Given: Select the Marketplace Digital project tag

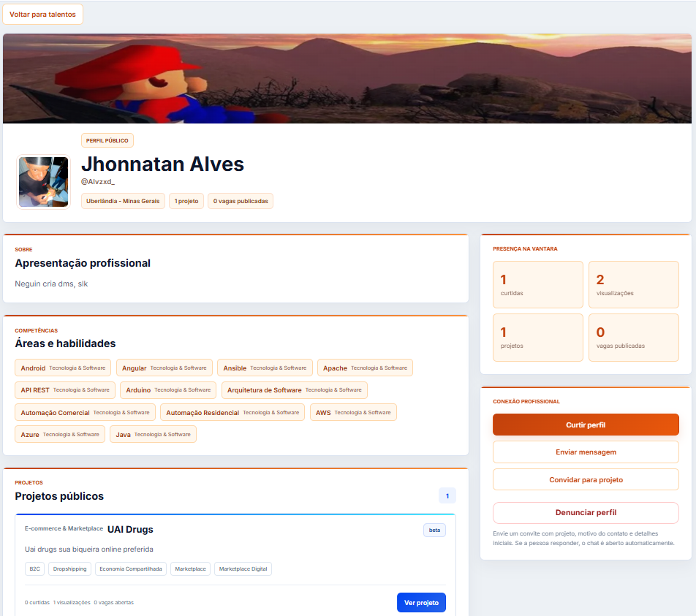Looking at the screenshot, I should click(x=243, y=569).
